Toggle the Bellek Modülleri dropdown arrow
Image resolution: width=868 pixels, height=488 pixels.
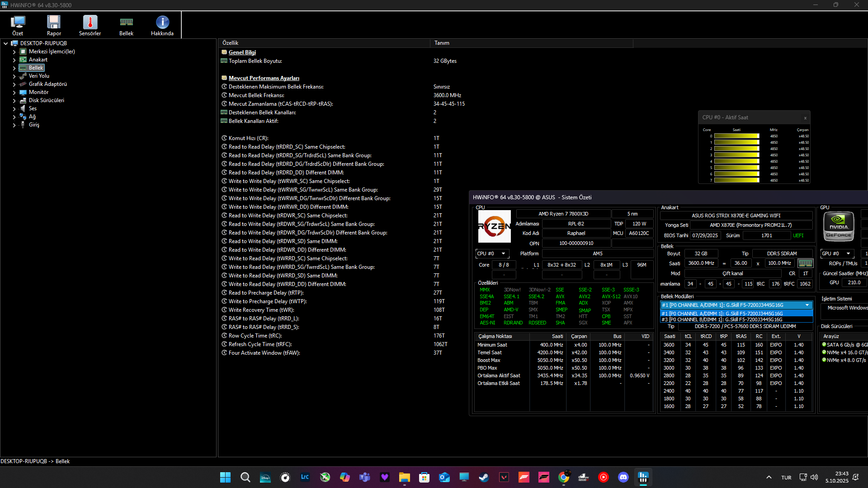807,305
